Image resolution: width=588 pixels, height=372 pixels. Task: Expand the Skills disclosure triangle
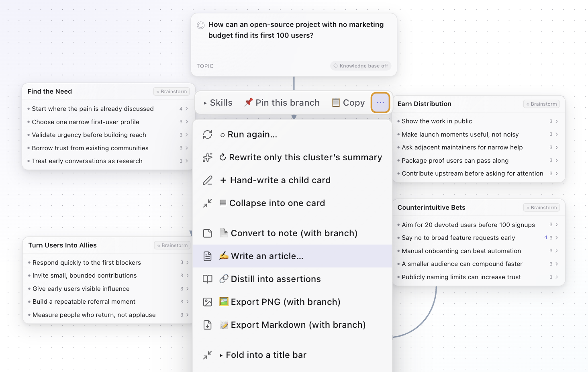[205, 103]
